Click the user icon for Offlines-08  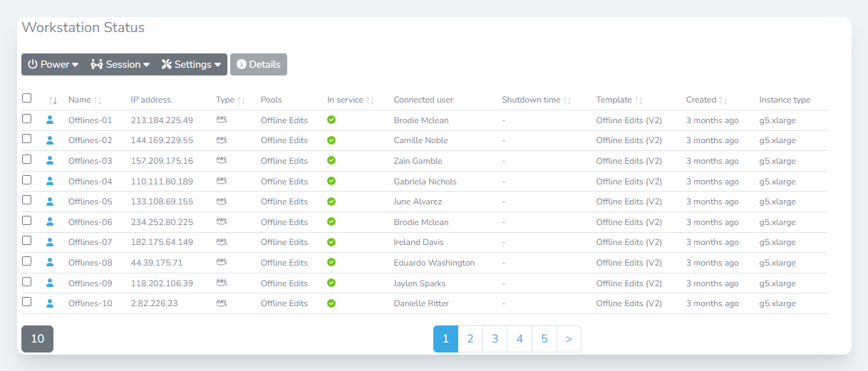50,263
